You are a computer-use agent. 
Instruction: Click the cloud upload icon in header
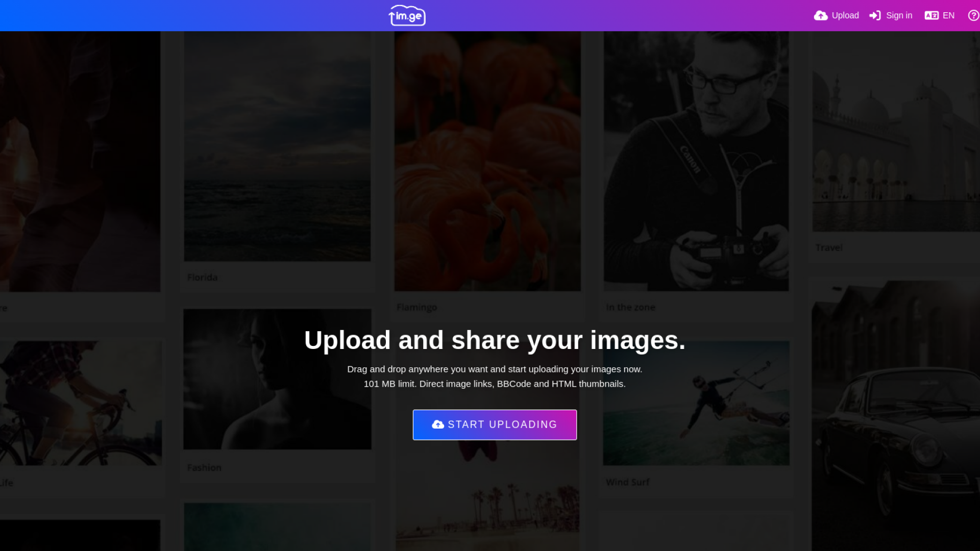pos(820,15)
